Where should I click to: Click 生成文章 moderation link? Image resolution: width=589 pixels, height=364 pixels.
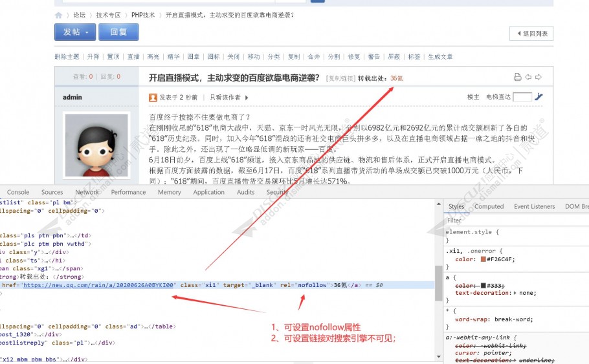click(x=440, y=57)
